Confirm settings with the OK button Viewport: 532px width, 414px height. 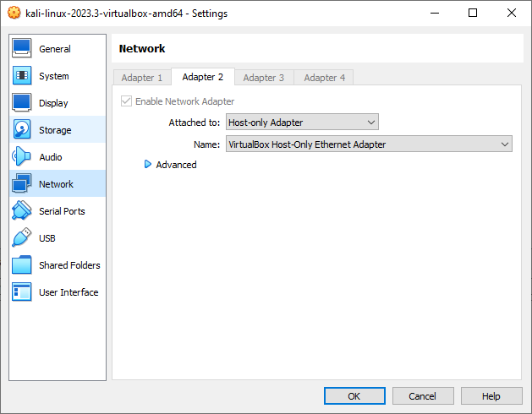point(354,396)
